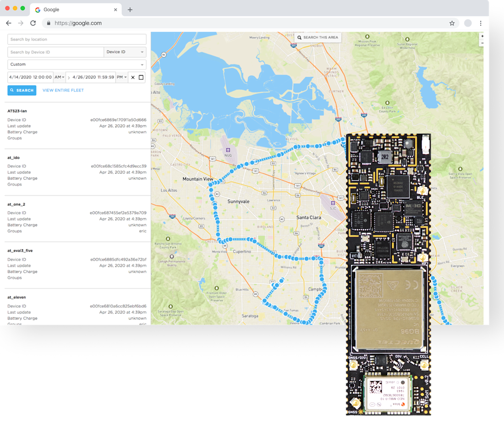Click the VIEW ENTIRE FLEET link

(63, 90)
